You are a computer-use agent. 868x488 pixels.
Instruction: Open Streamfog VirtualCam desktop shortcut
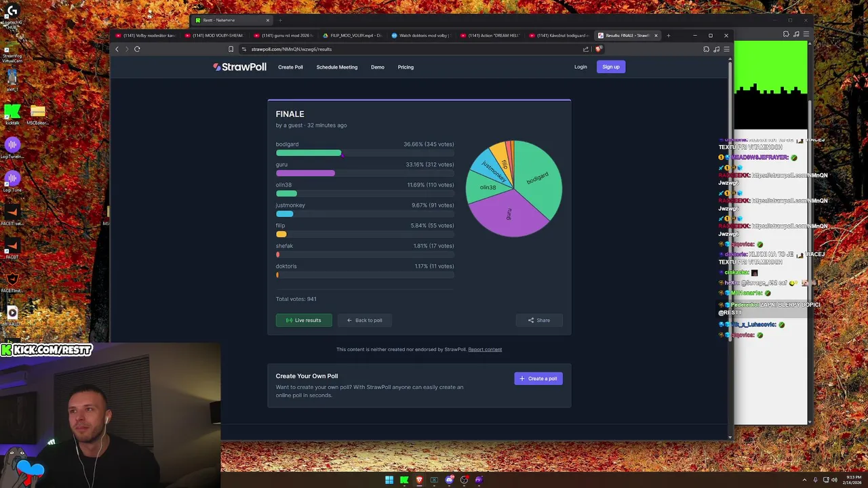[12, 52]
